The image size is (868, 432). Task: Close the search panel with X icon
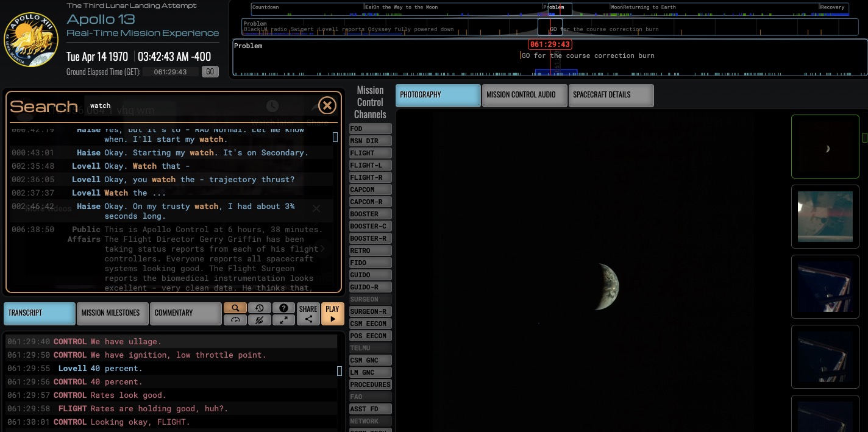pos(327,105)
